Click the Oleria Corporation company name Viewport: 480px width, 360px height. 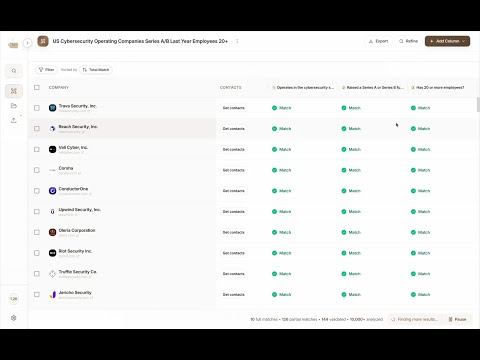(x=77, y=230)
